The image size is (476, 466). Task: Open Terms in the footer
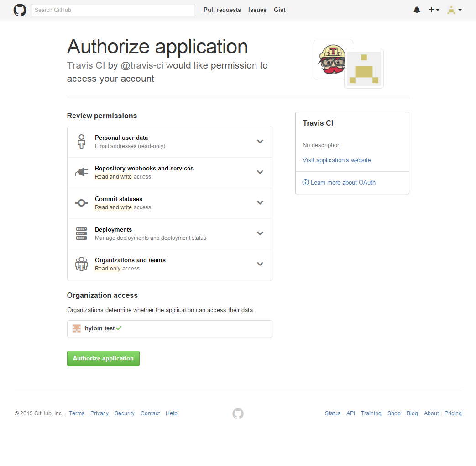[x=77, y=413]
